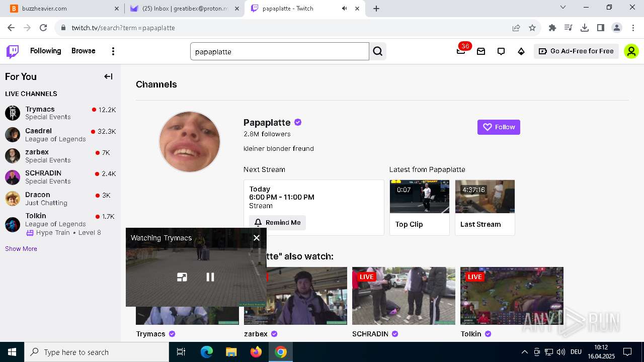Open Papaplatte channel name link
Viewport: 644px width, 362px height.
[x=267, y=122]
